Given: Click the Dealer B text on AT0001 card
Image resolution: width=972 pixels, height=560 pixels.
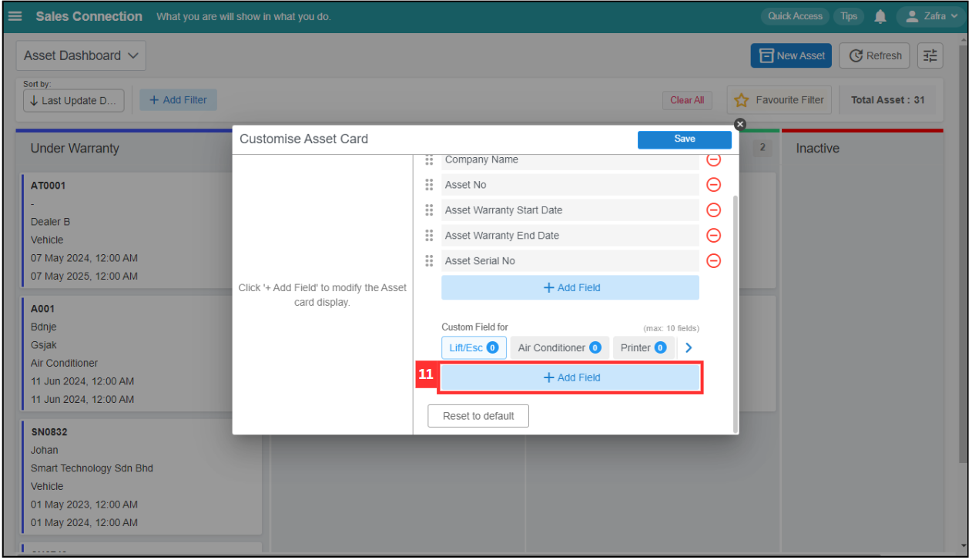Looking at the screenshot, I should [x=50, y=222].
